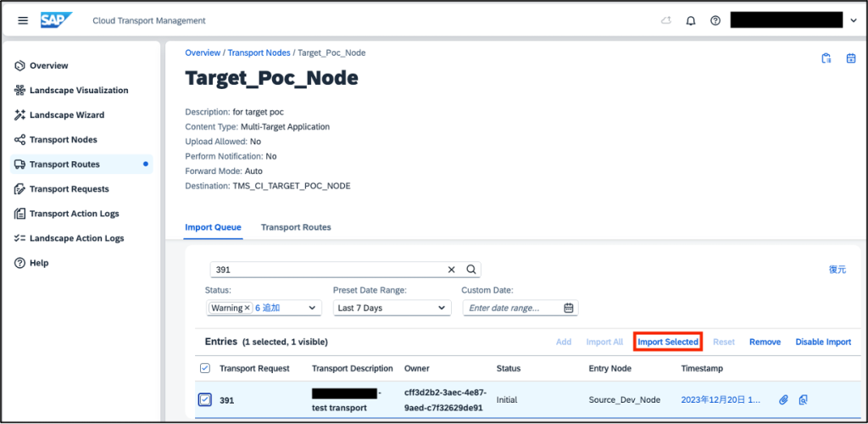Toggle the select-all header checkbox
This screenshot has width=868, height=424.
point(205,368)
